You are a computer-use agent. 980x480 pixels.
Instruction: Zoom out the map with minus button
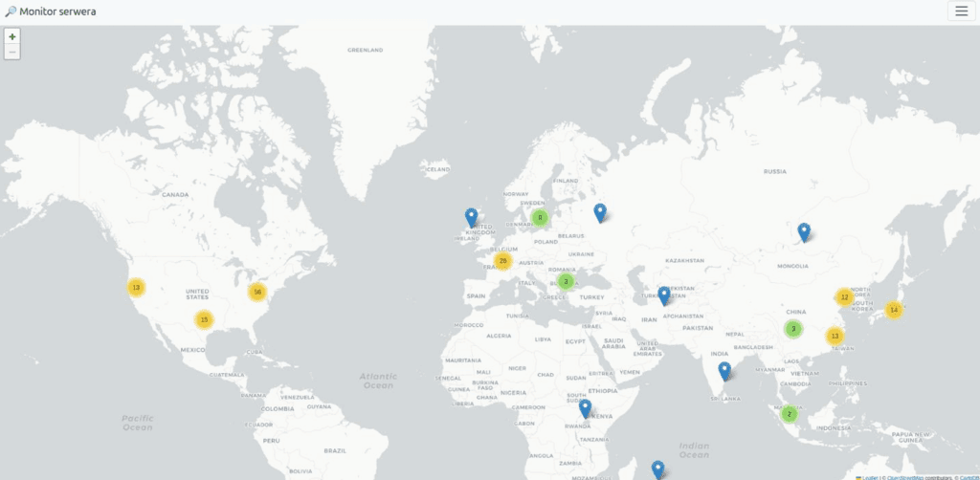11,52
